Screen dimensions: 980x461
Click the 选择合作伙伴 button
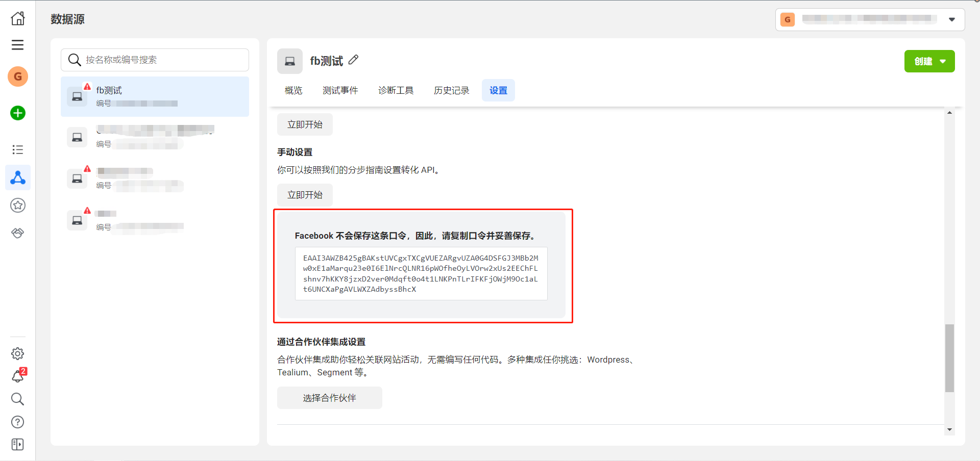click(330, 398)
